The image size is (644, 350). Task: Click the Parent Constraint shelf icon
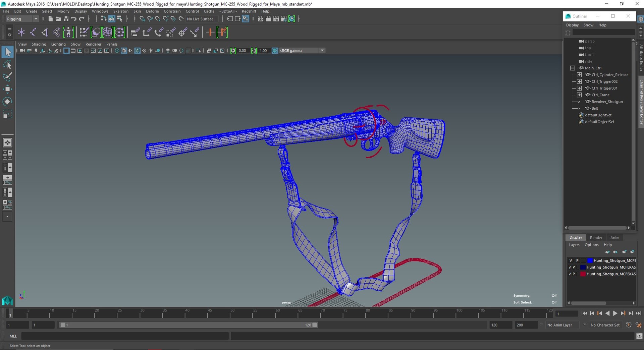click(135, 32)
